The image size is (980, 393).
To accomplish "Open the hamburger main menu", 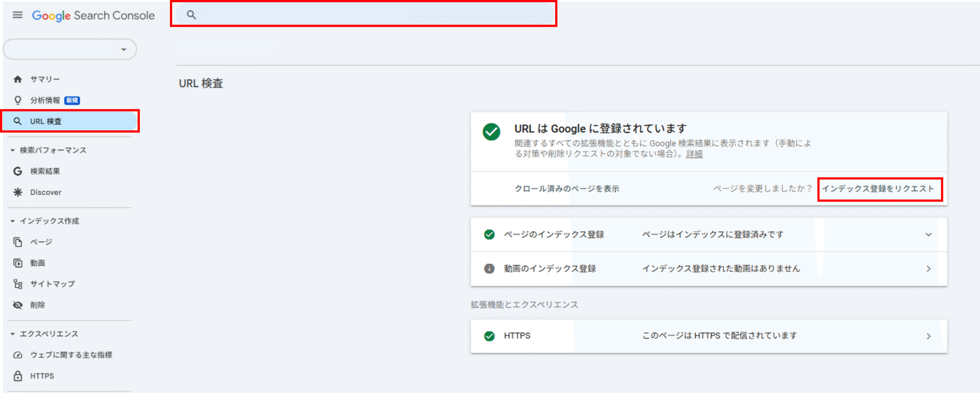I will pos(18,15).
